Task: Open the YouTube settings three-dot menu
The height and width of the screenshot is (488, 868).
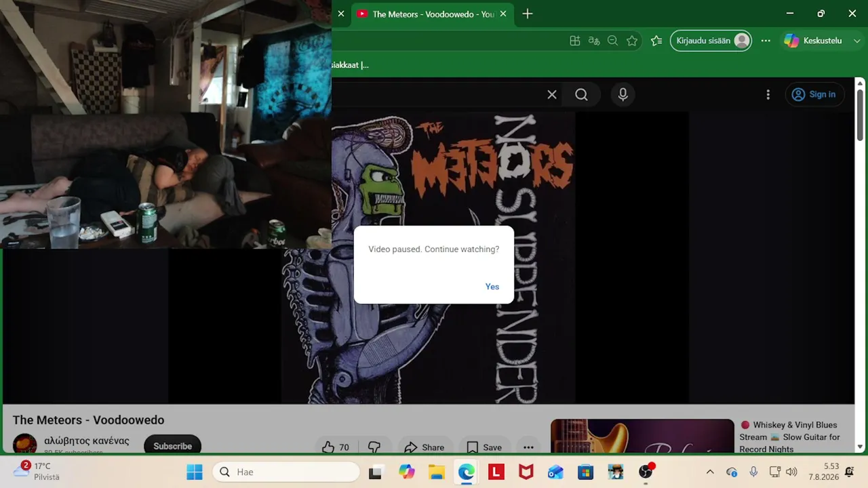Action: 768,95
